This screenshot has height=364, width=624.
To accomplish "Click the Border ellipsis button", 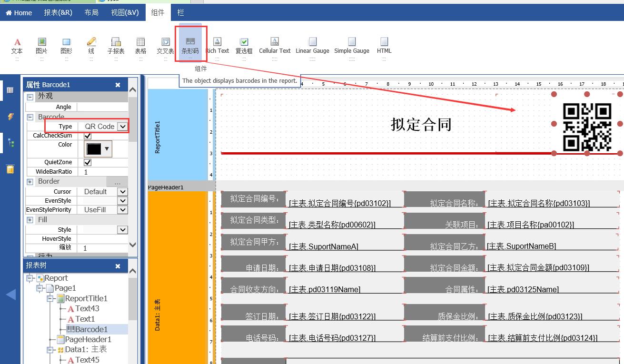I will 117,182.
